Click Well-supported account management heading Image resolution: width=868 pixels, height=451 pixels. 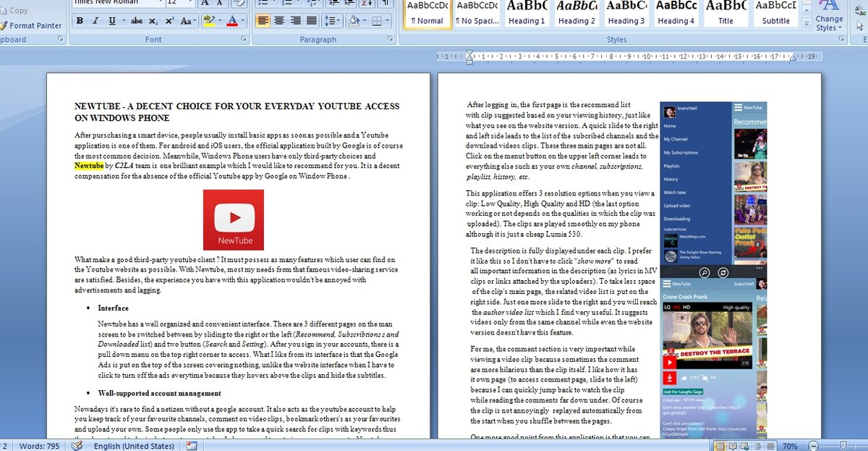pyautogui.click(x=159, y=393)
